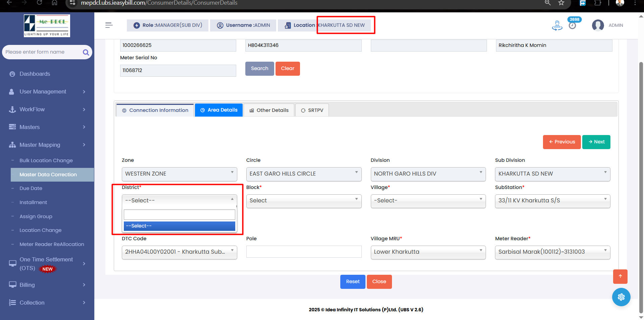The image size is (644, 320).
Task: Choose the highlighted --Select-- option in District list
Action: [x=180, y=226]
